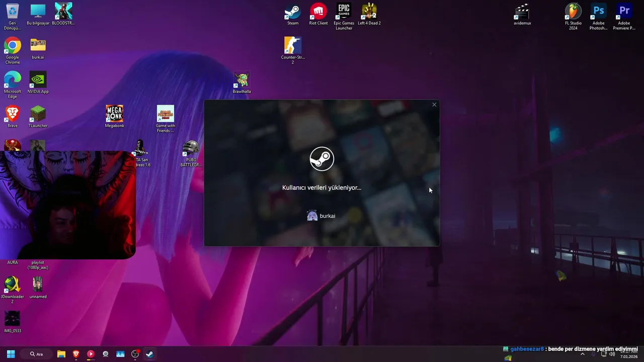Image resolution: width=644 pixels, height=362 pixels.
Task: Switch to OBS Studio in taskbar
Action: [x=135, y=354]
